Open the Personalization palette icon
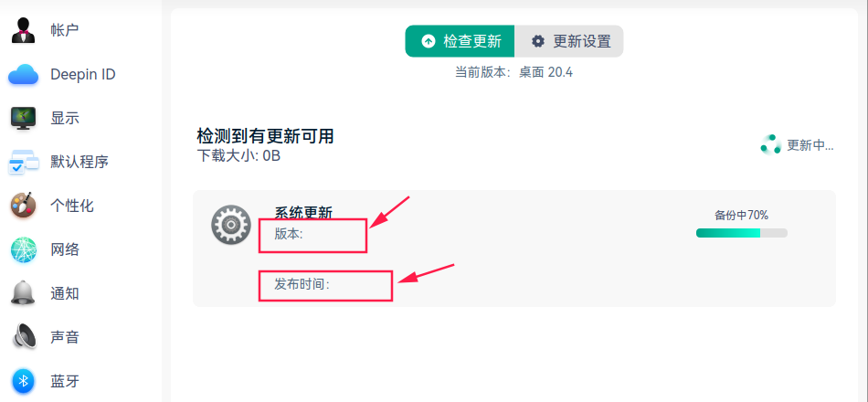 pyautogui.click(x=23, y=206)
